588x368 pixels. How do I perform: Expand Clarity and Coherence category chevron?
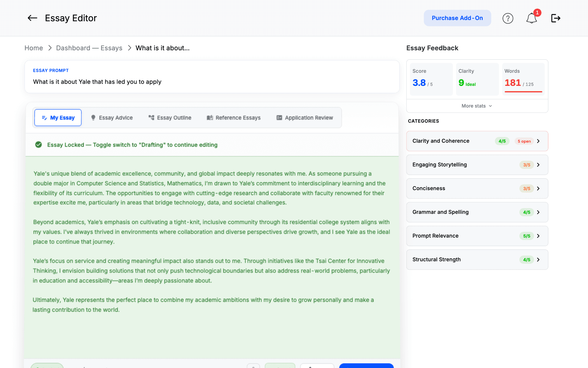538,141
